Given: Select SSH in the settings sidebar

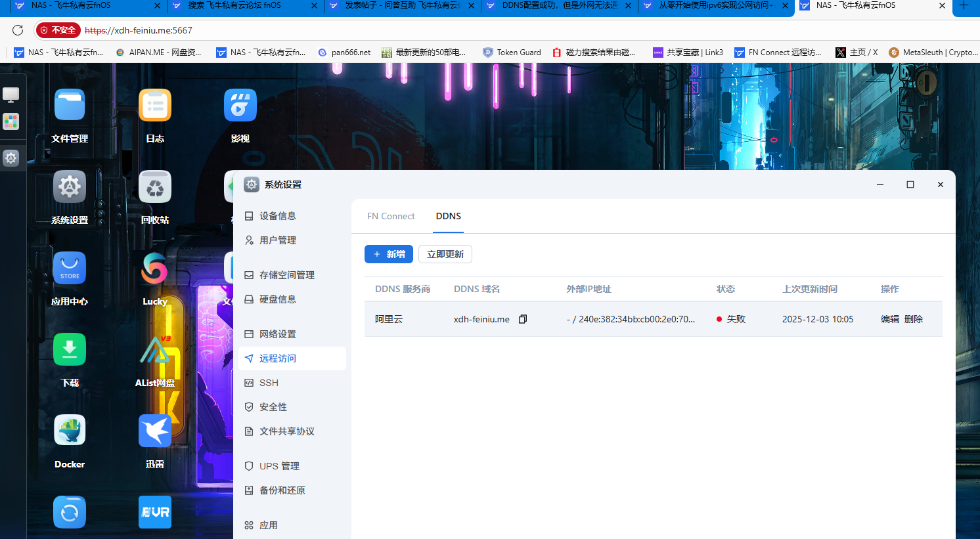Looking at the screenshot, I should pos(269,382).
